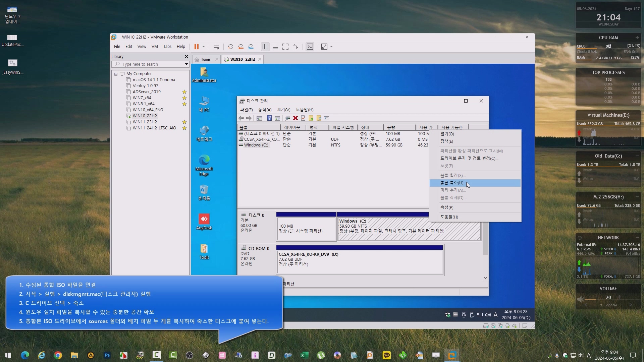Screen dimensions: 644x362
Task: Click send Ctrl+Alt+Del icon in toolbar
Action: pyautogui.click(x=216, y=47)
